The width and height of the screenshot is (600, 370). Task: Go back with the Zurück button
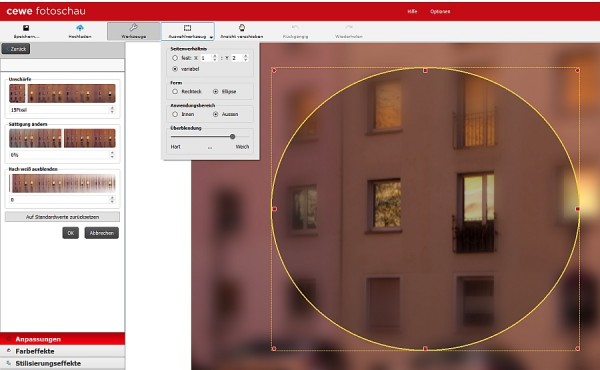[x=16, y=49]
